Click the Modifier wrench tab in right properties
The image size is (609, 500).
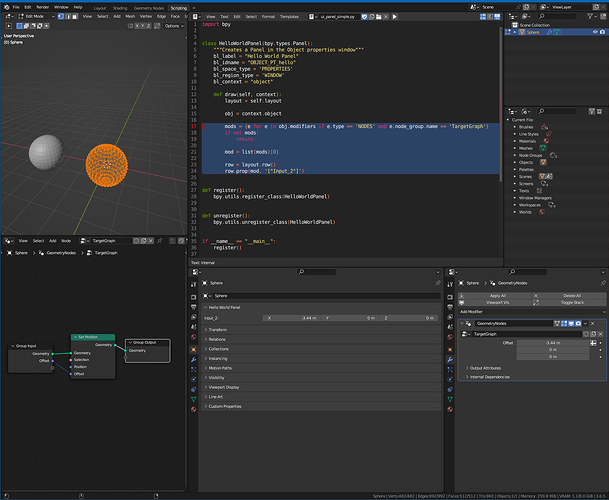(450, 359)
